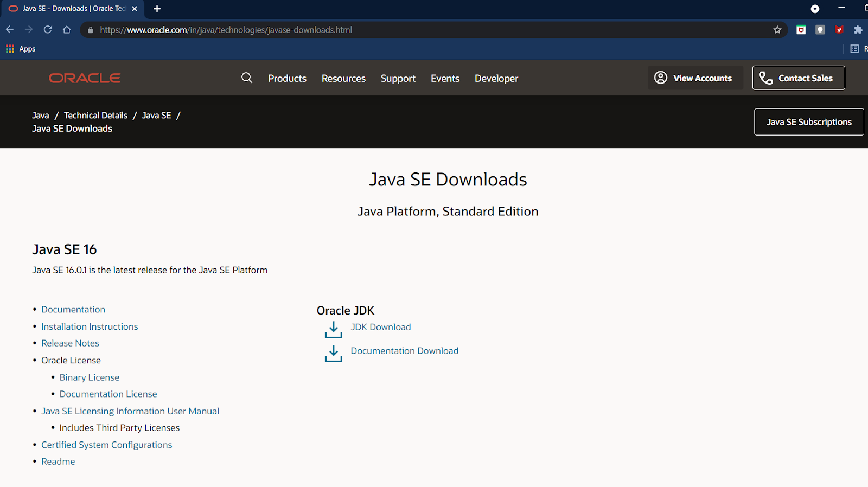Click the browser forward arrow
Image resolution: width=868 pixels, height=487 pixels.
(29, 30)
